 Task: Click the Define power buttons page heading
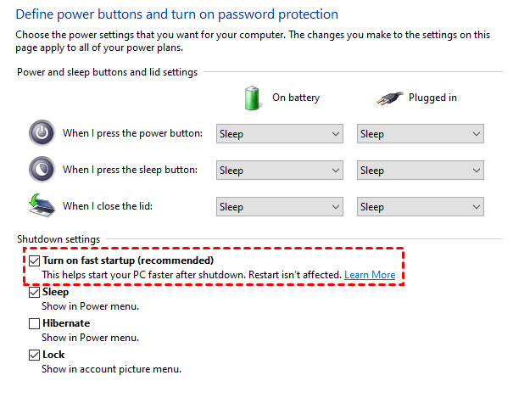click(176, 14)
